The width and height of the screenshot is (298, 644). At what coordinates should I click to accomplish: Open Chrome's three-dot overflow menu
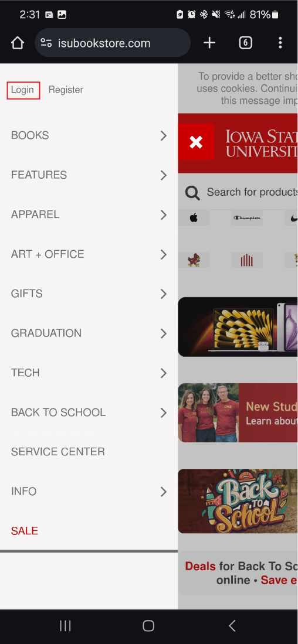280,43
